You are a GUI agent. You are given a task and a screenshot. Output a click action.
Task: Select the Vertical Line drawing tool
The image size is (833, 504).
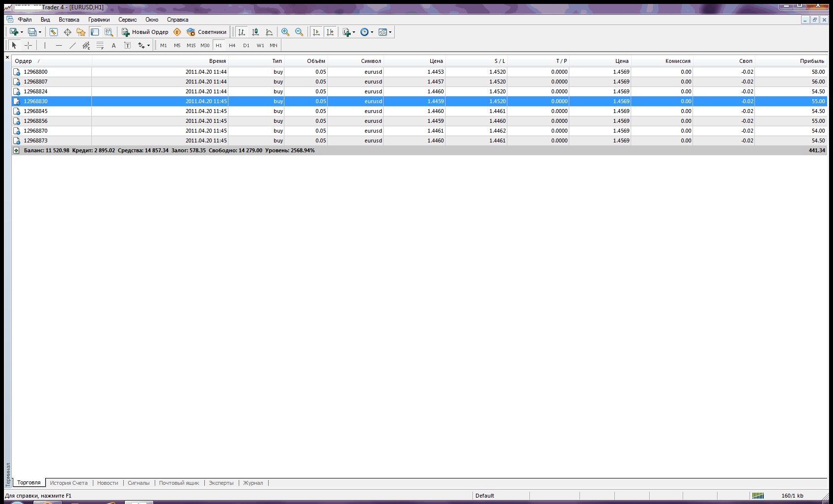pos(45,45)
